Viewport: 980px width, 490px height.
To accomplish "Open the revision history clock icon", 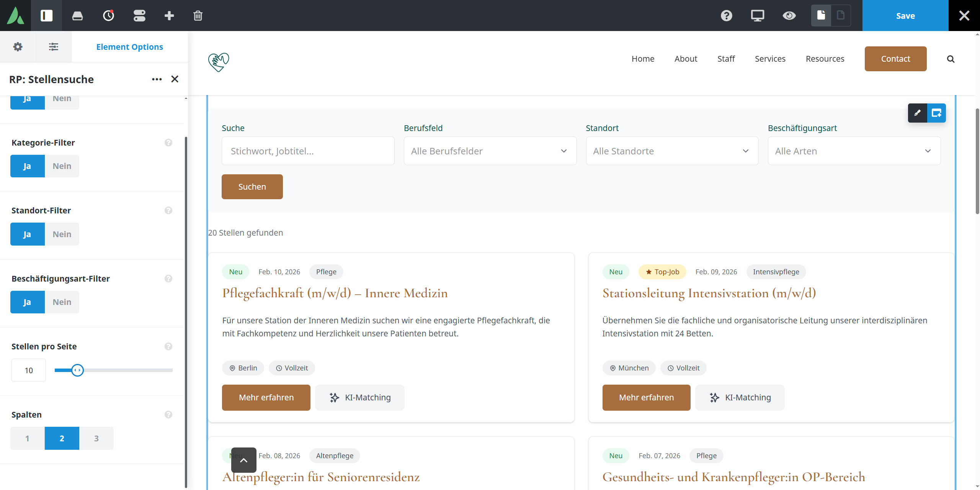I will pos(108,15).
